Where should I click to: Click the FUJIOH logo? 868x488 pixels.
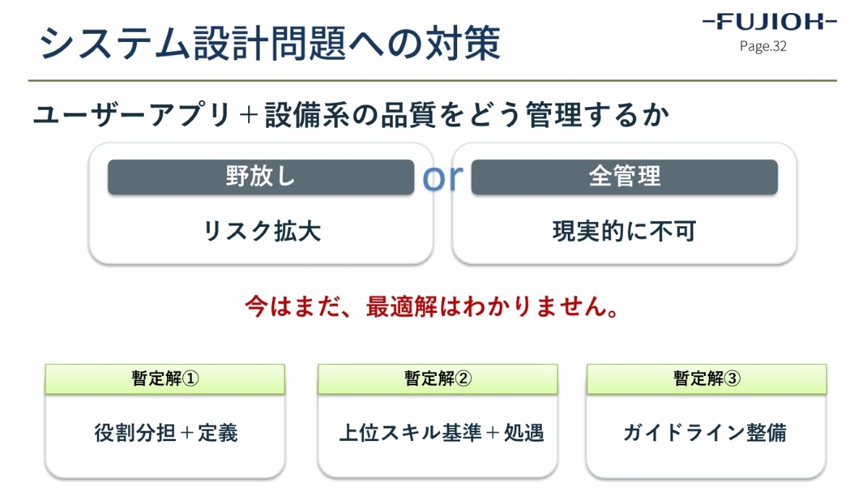[x=770, y=22]
